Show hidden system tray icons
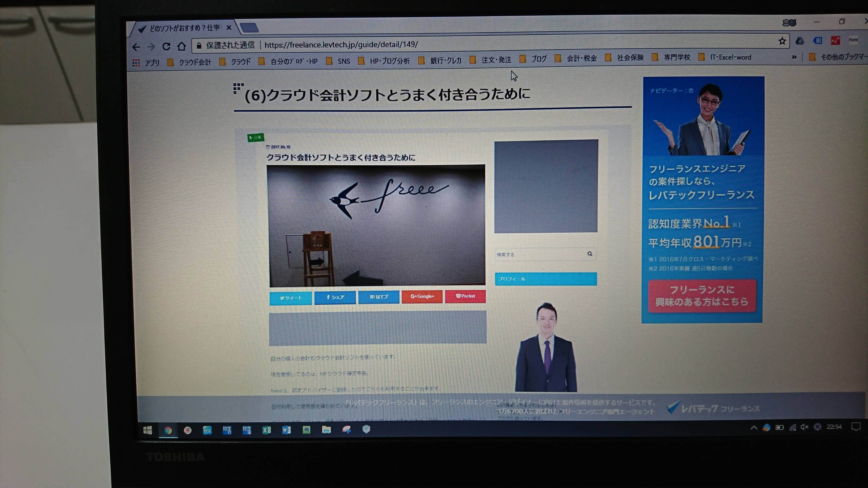Screen dimensions: 868x488 click(x=754, y=428)
